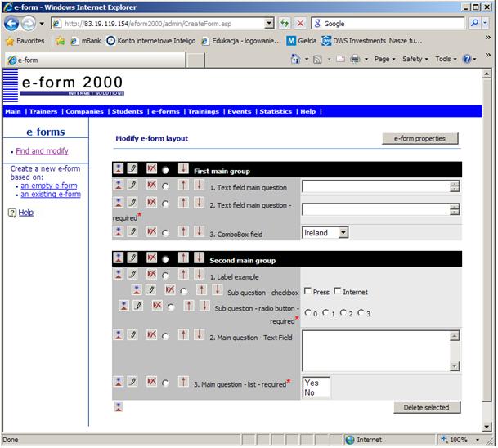Open address bar URL dropdown

269,23
